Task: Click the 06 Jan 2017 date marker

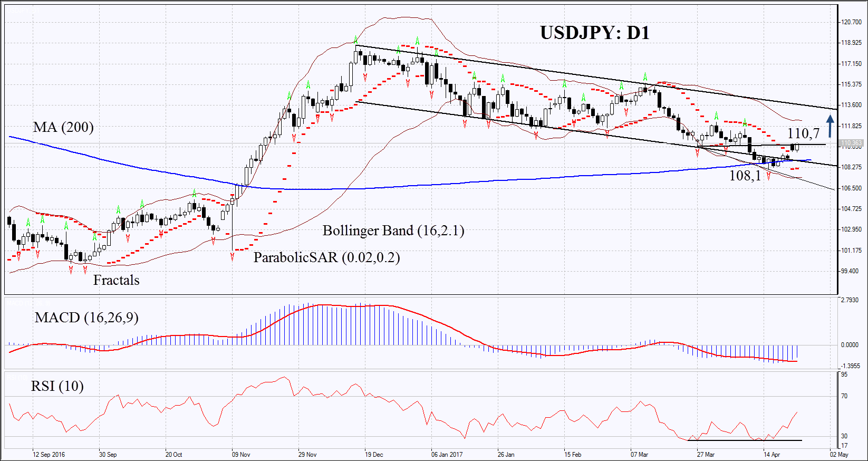Action: coord(447,454)
